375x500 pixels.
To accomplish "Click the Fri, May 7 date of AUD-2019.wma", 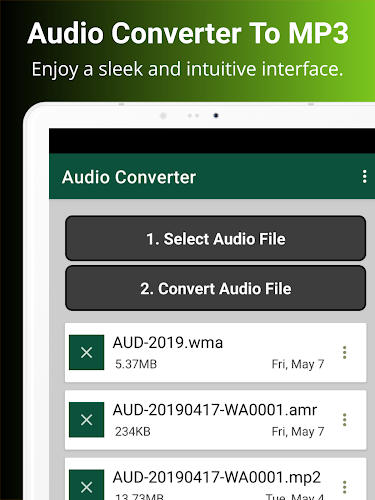I will pyautogui.click(x=298, y=364).
